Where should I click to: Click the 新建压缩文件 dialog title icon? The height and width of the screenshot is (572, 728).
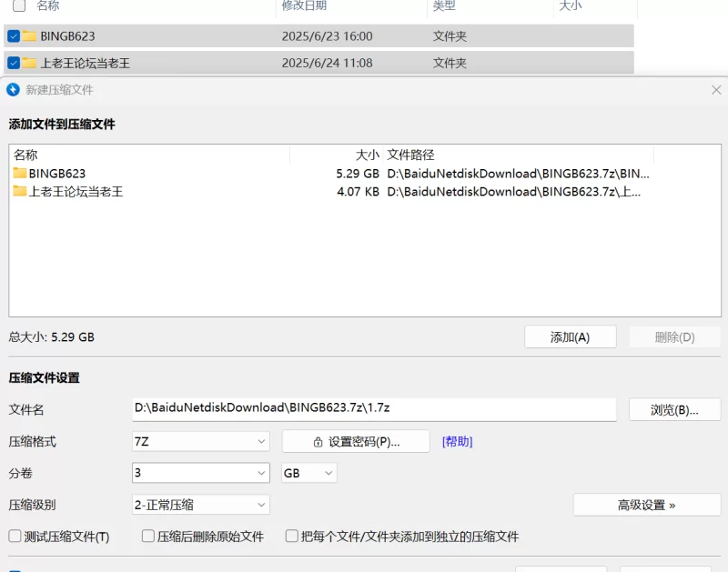(13, 90)
